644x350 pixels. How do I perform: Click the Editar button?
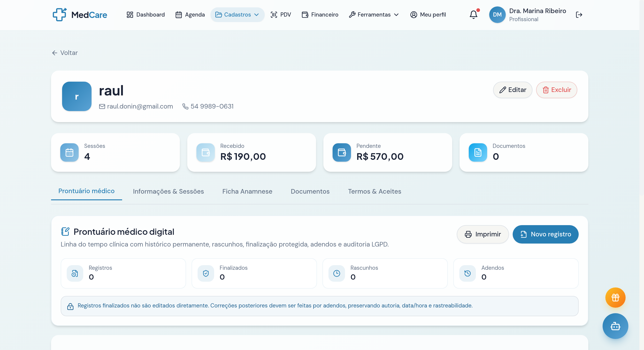tap(512, 90)
